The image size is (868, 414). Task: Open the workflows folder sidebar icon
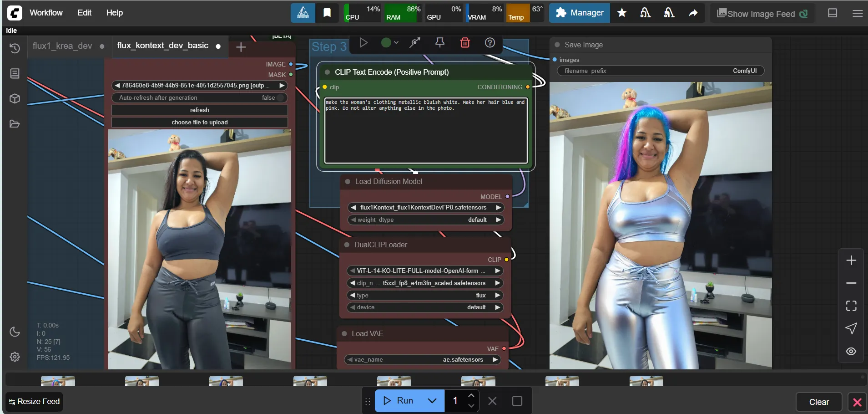(15, 124)
